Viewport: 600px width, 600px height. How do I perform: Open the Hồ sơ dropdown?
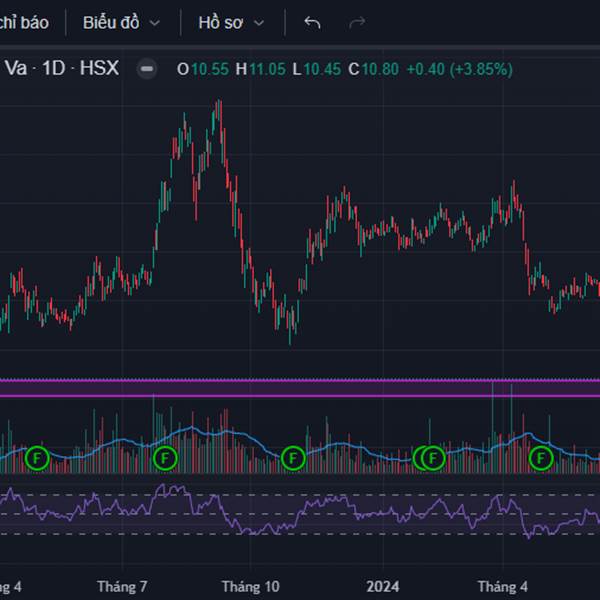[x=231, y=22]
